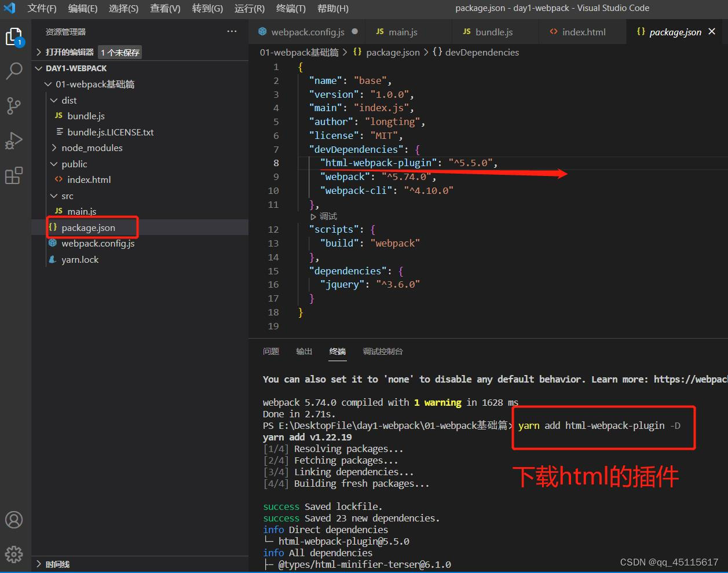Viewport: 728px width, 573px height.
Task: Open the 转到(G) menu
Action: 207,8
